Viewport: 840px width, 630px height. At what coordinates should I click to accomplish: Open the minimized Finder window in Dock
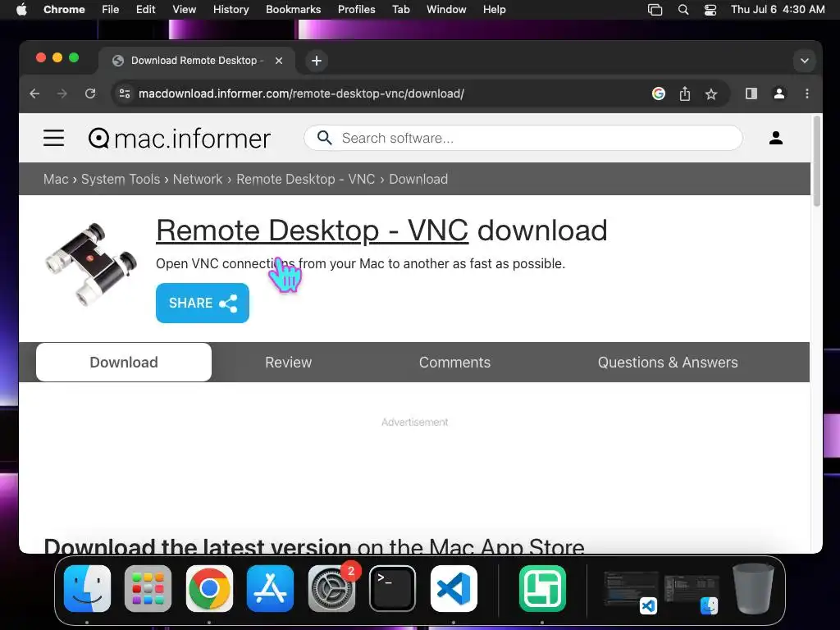pyautogui.click(x=692, y=594)
